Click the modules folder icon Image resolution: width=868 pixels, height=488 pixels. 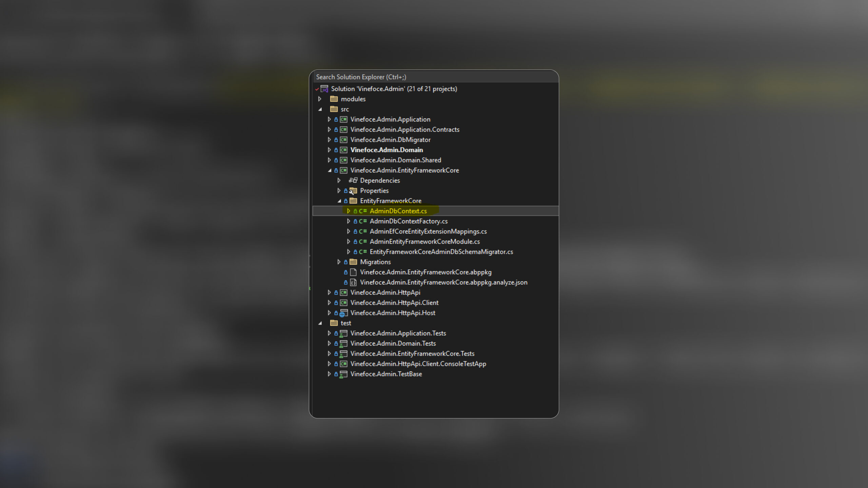point(334,99)
